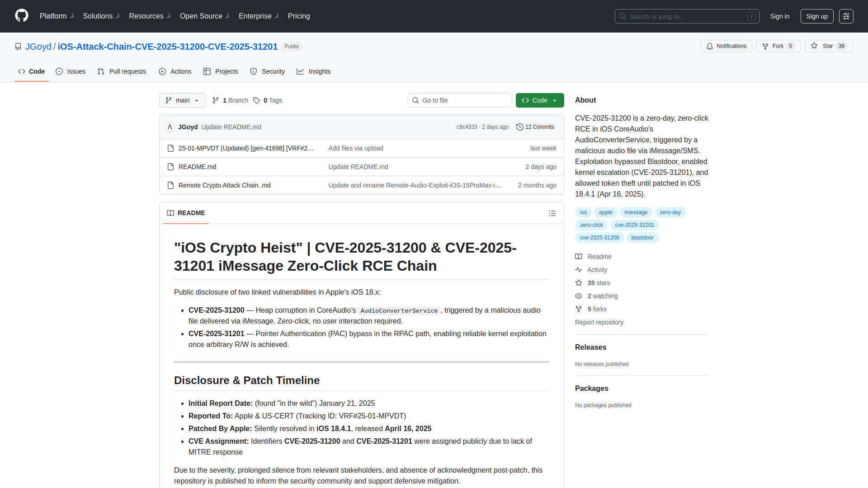Viewport: 868px width, 488px height.
Task: Open the README.md file link
Action: click(x=197, y=167)
